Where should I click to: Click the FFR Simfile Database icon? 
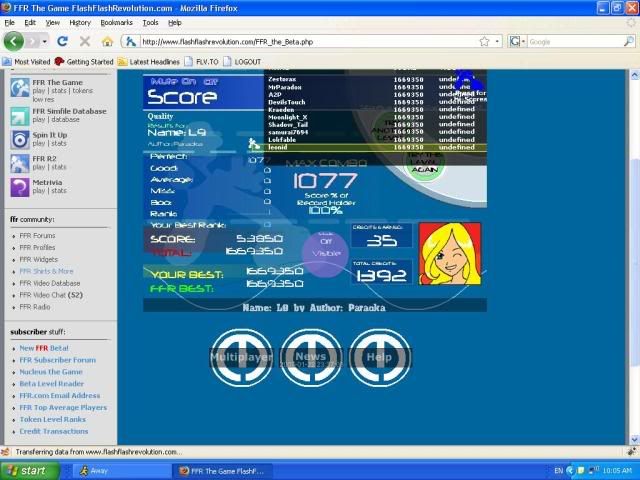click(x=19, y=115)
